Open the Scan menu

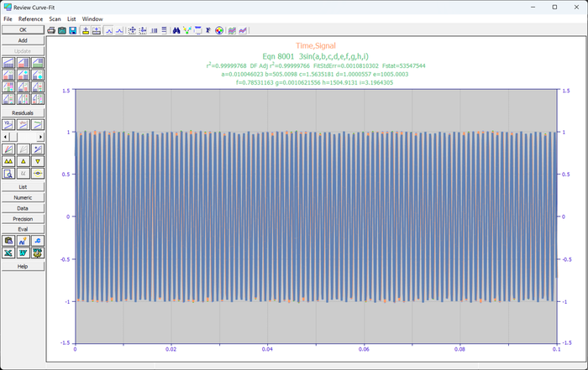[x=55, y=19]
